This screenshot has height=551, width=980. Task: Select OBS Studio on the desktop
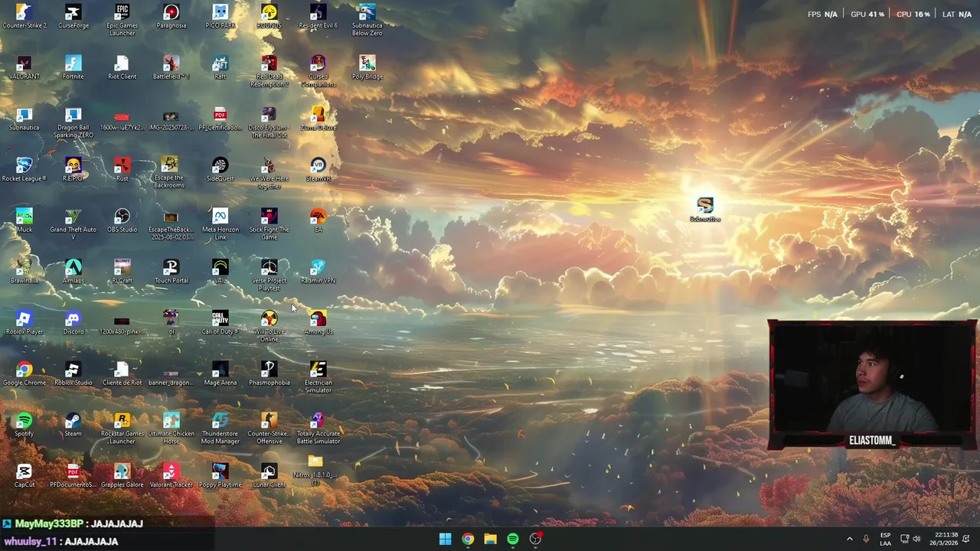click(x=122, y=220)
